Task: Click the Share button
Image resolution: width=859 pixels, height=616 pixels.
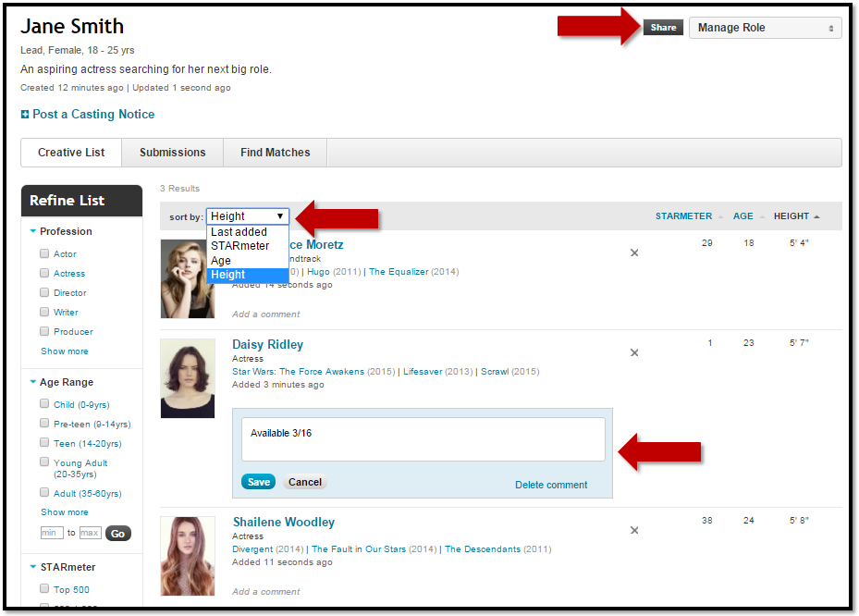Action: pyautogui.click(x=663, y=28)
